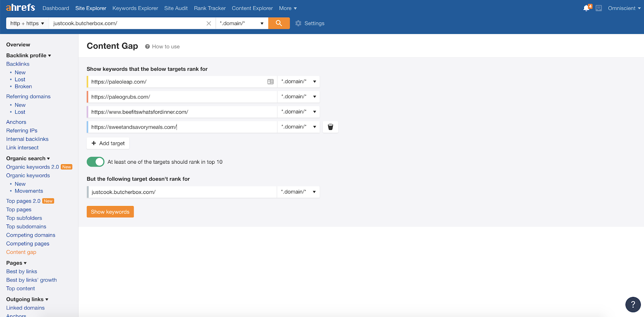Click the Show keywords button
644x317 pixels.
coord(110,212)
